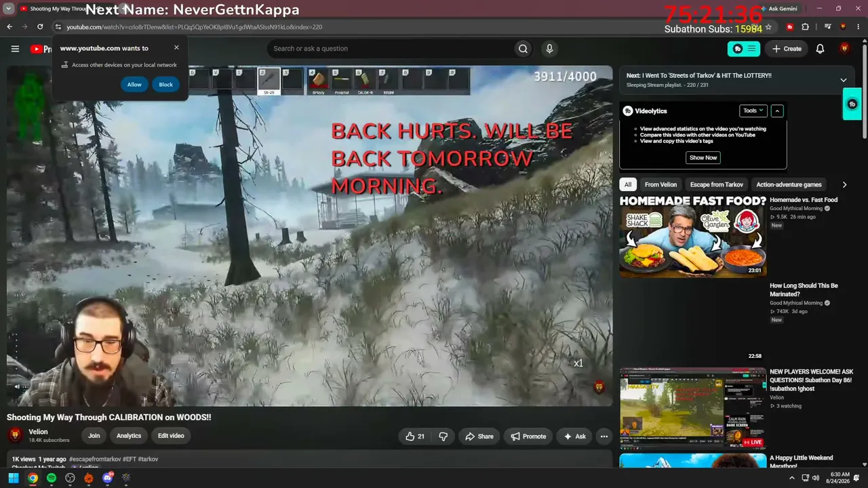
Task: Select the All filter chip
Action: pos(628,184)
